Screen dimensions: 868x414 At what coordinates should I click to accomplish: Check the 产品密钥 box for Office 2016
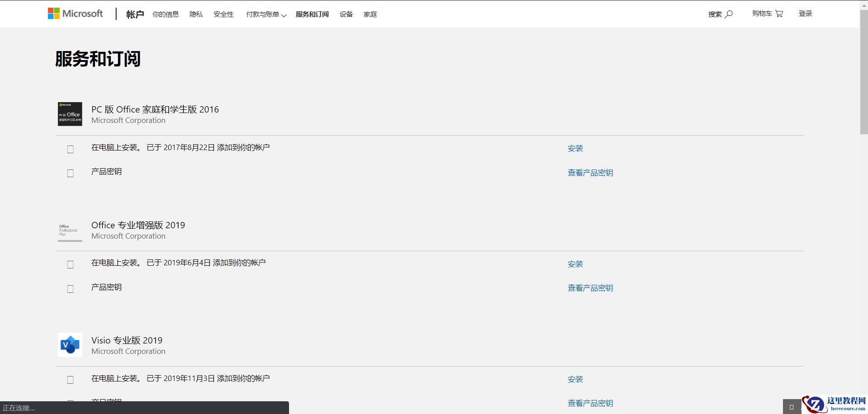tap(70, 173)
